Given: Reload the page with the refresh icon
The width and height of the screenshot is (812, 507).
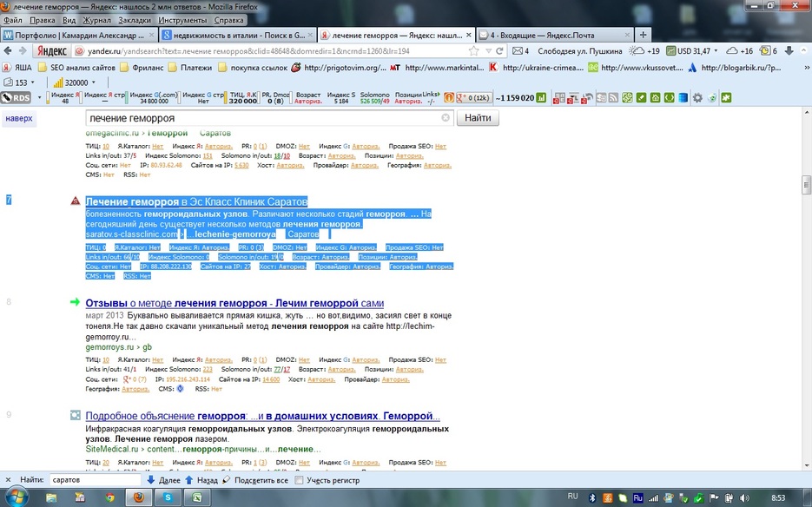Looking at the screenshot, I should (x=499, y=50).
